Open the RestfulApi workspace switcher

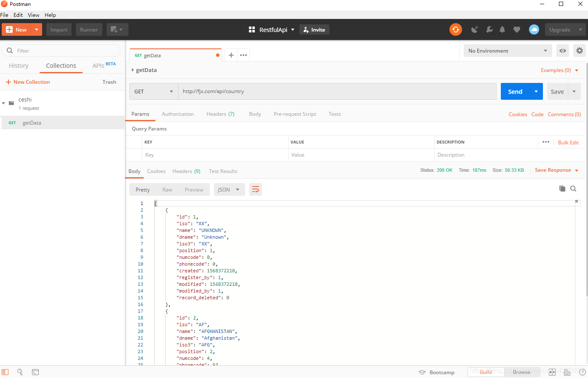(x=276, y=29)
